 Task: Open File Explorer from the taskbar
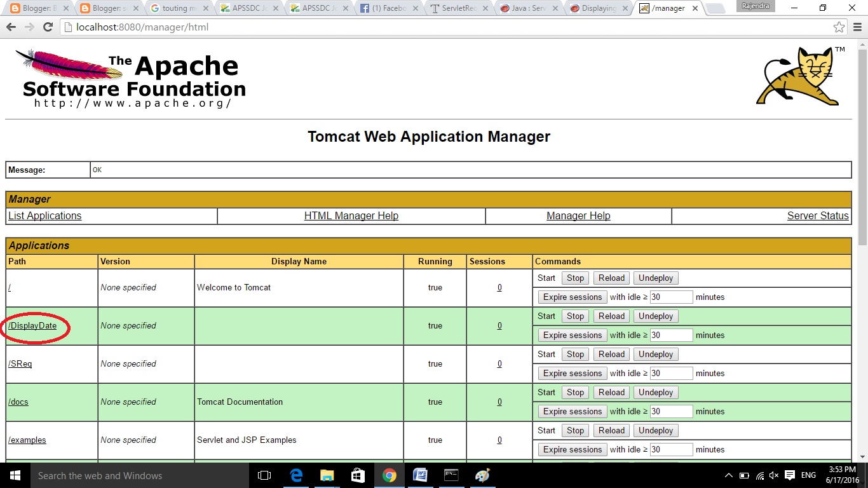coord(327,475)
